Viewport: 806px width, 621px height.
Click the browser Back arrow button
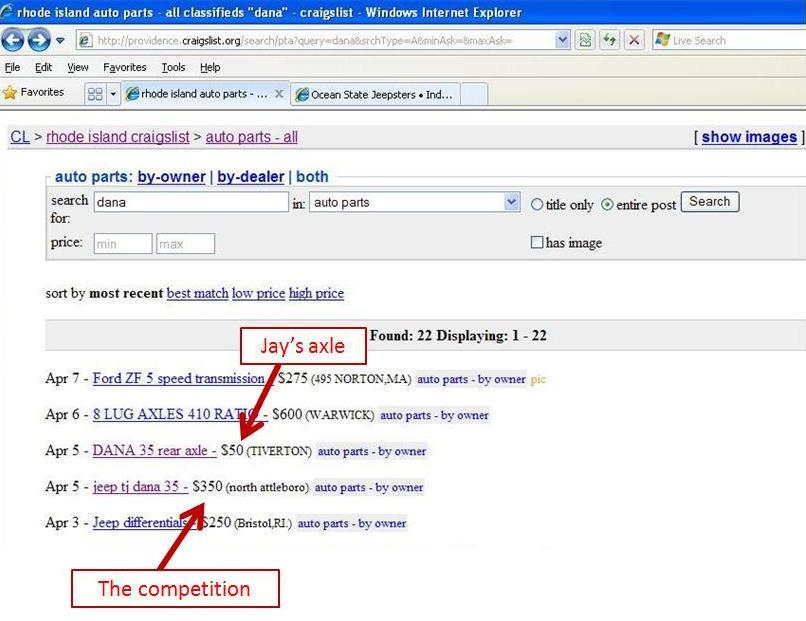13,40
